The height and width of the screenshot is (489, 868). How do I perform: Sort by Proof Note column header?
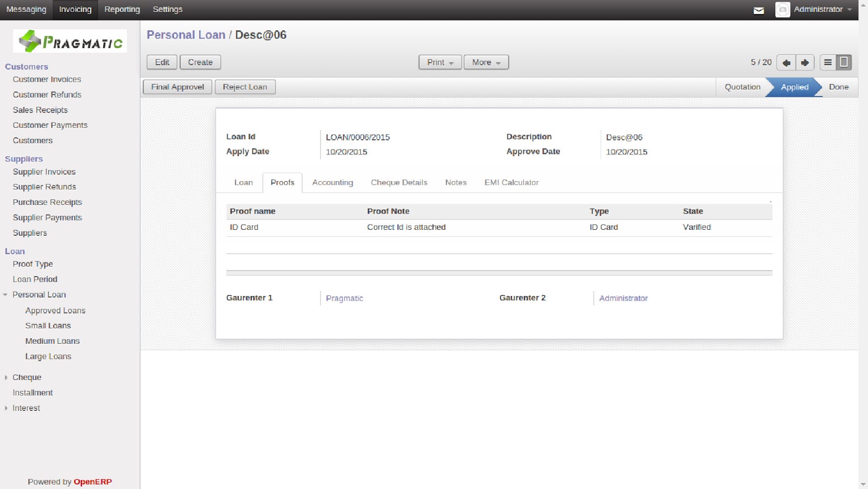coord(388,211)
